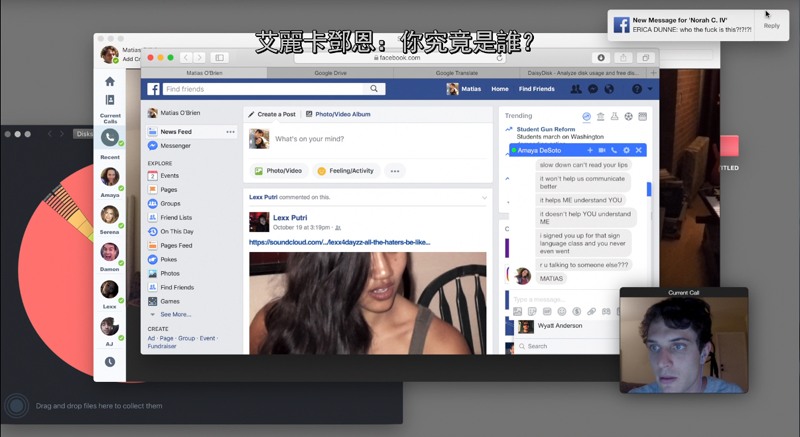Expand See More in the Explore list

(175, 314)
